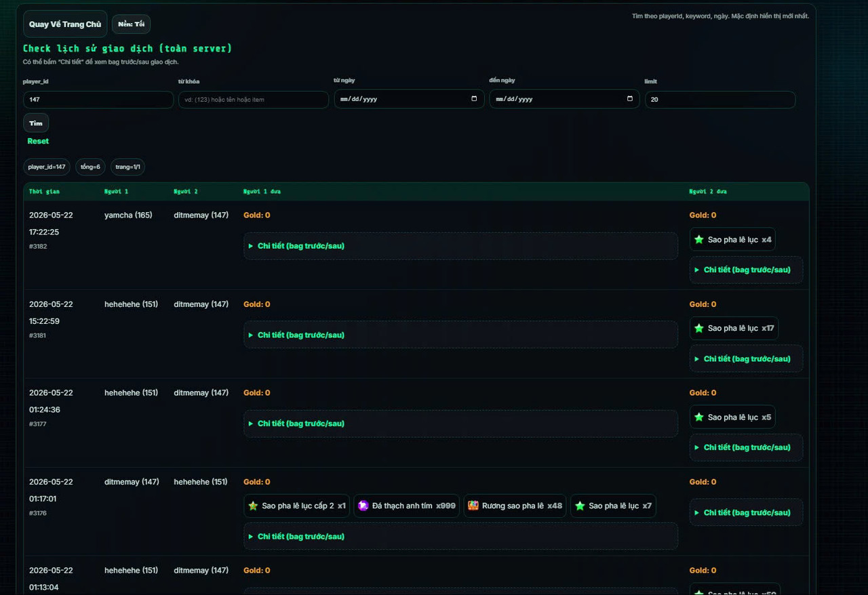Expand Người 2 Chi tiết for transaction #3176
Image resolution: width=868 pixels, height=595 pixels.
pos(746,512)
